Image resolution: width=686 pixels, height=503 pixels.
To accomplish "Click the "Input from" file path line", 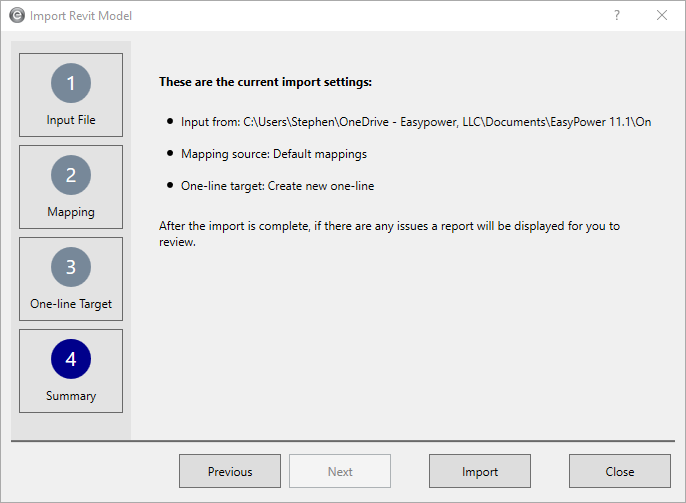I will [416, 121].
